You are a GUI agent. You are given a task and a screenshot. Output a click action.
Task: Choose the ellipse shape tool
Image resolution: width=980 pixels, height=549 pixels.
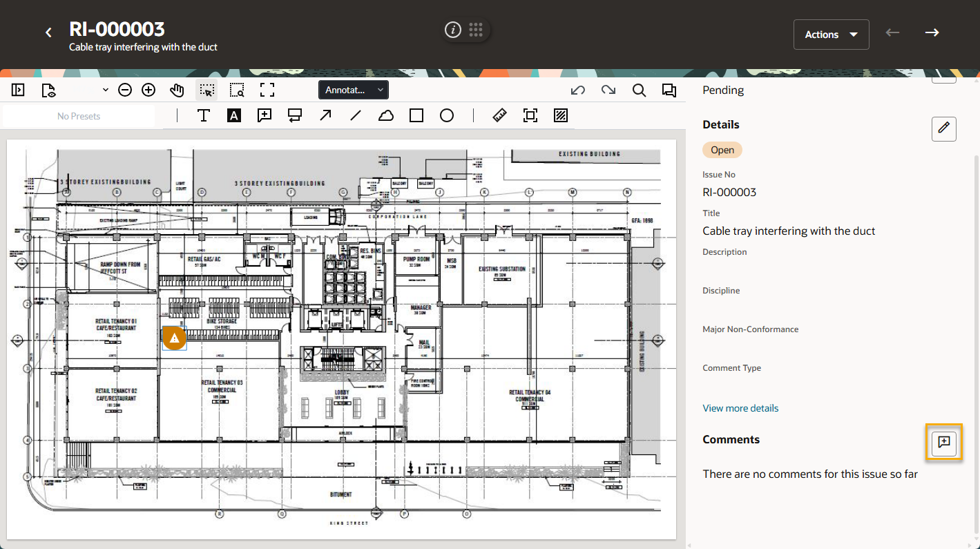point(447,116)
